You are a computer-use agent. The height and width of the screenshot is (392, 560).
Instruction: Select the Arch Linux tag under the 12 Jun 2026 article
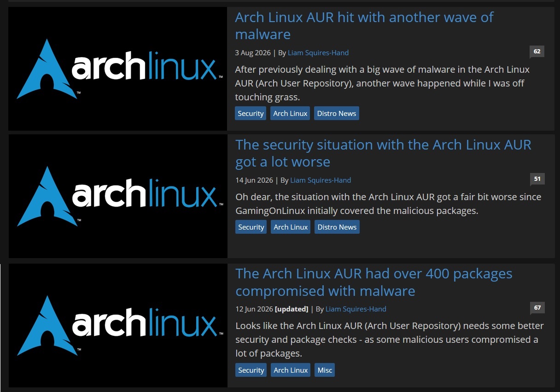(291, 370)
